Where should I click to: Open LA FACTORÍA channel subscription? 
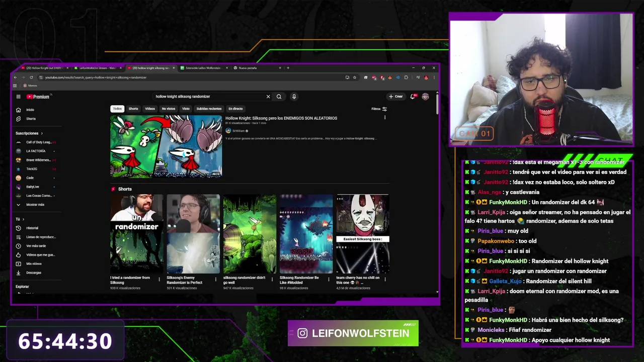point(35,151)
